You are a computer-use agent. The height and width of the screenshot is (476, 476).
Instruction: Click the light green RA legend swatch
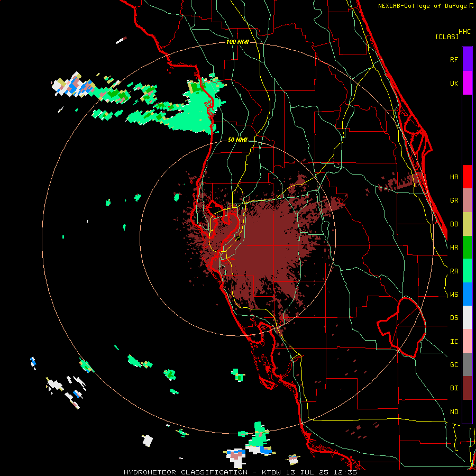click(x=467, y=271)
